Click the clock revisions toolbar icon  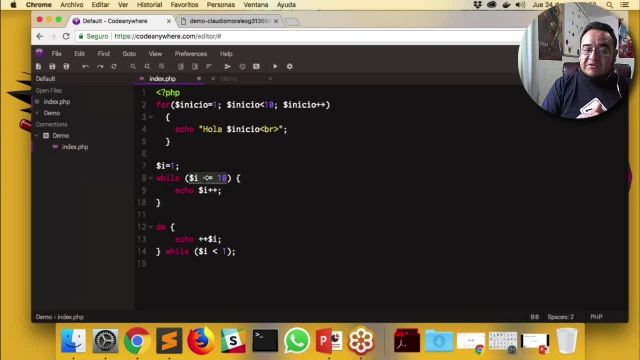pyautogui.click(x=242, y=66)
